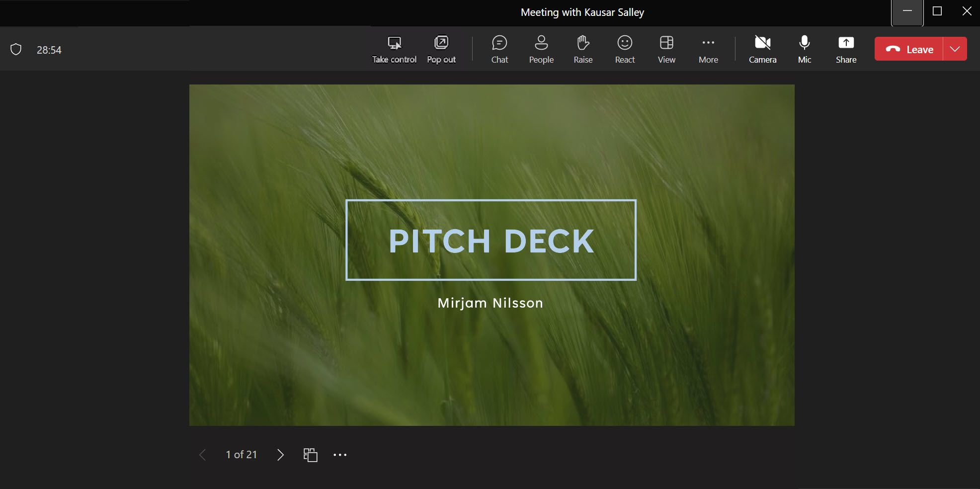Open the More actions menu
Viewport: 980px width, 489px height.
(x=708, y=49)
